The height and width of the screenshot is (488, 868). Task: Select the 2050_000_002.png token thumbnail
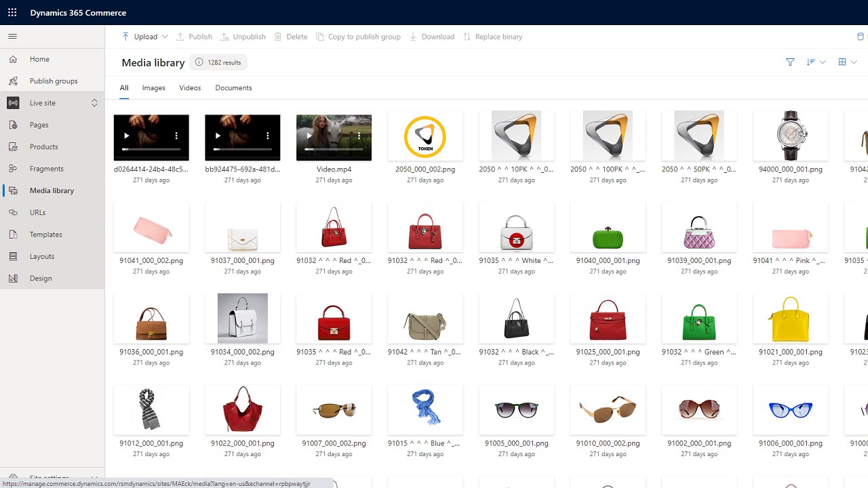(425, 136)
